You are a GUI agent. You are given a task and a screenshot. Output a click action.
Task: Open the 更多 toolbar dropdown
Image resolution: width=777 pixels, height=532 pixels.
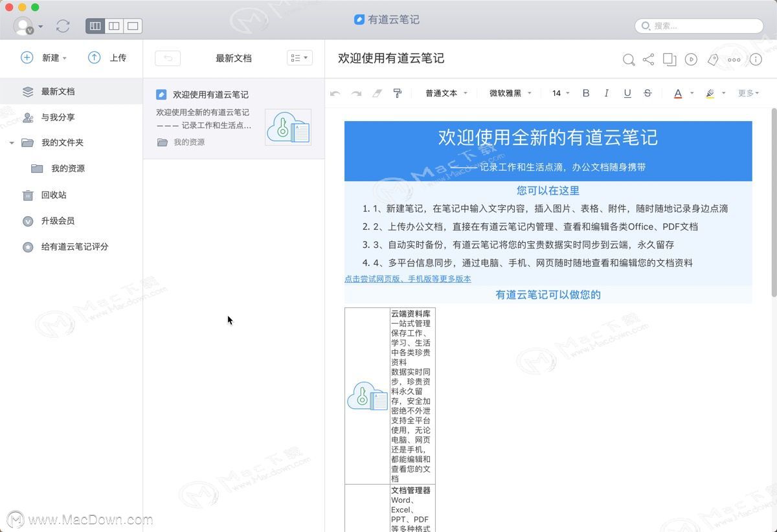point(749,93)
